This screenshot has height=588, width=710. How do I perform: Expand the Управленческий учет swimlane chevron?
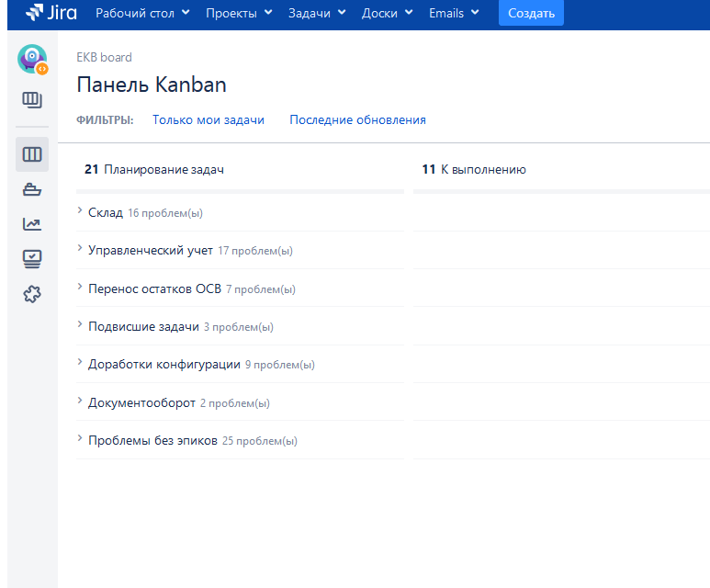pyautogui.click(x=80, y=248)
